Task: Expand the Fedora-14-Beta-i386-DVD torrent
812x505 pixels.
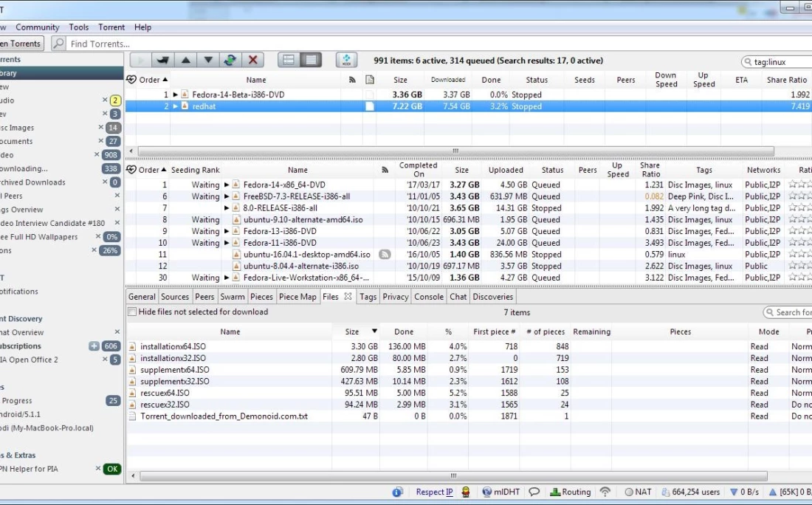Action: (176, 95)
